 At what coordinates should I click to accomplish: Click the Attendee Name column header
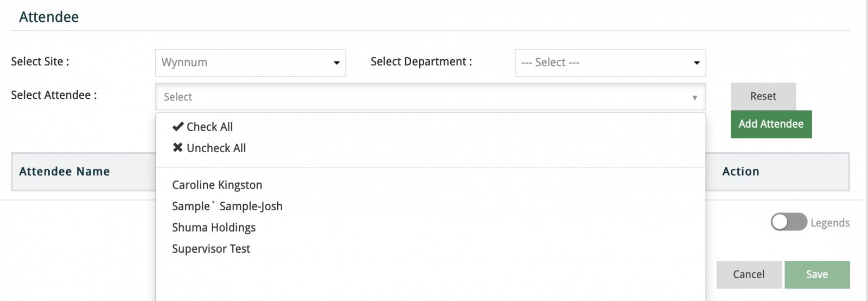(x=65, y=172)
